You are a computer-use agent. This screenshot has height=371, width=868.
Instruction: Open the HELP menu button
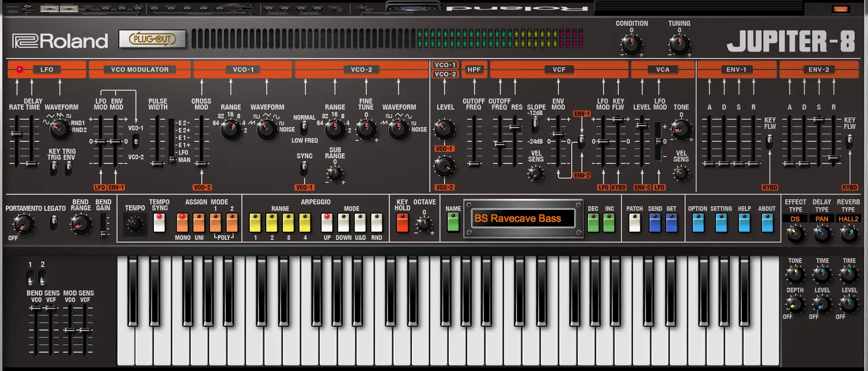click(x=744, y=223)
